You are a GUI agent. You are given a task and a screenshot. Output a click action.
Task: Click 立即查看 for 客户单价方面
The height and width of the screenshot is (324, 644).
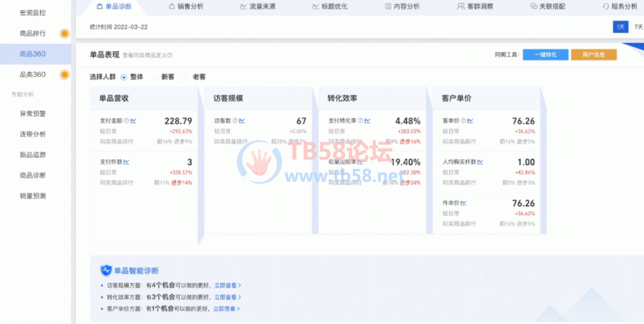tap(227, 309)
